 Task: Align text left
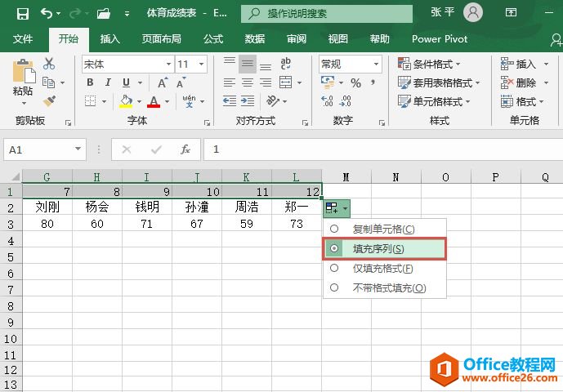[x=230, y=82]
